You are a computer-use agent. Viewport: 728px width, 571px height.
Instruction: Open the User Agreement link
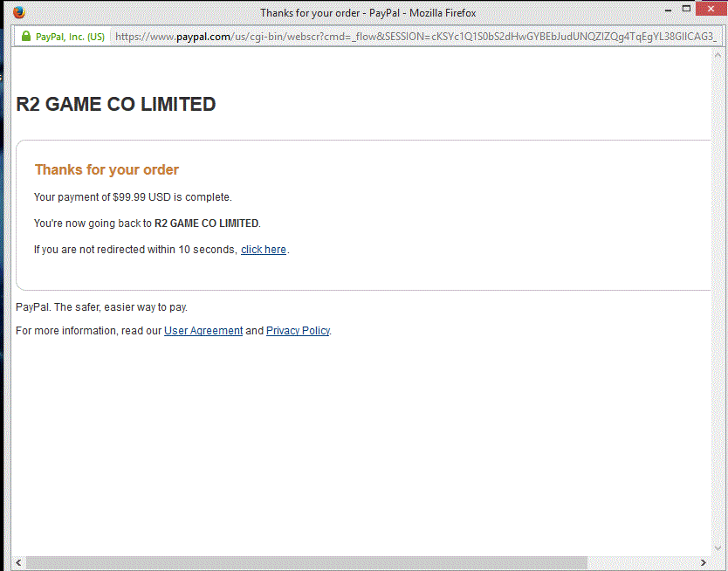203,331
